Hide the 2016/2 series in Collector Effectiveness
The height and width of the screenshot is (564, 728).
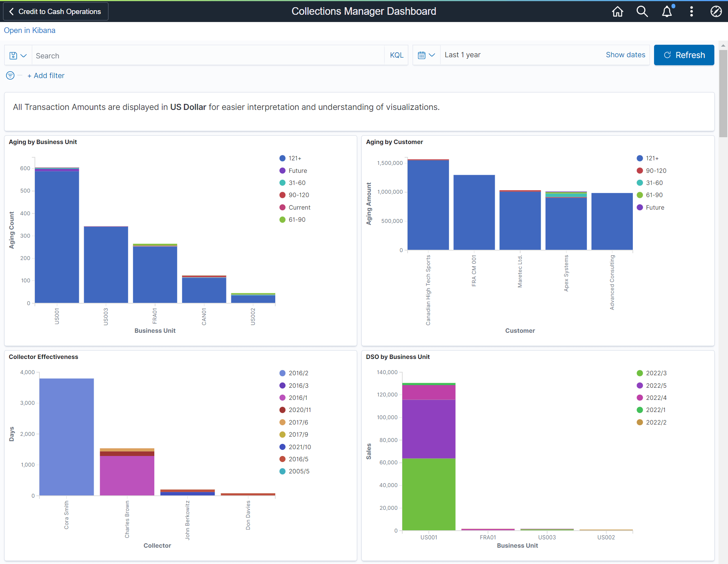[x=298, y=373]
